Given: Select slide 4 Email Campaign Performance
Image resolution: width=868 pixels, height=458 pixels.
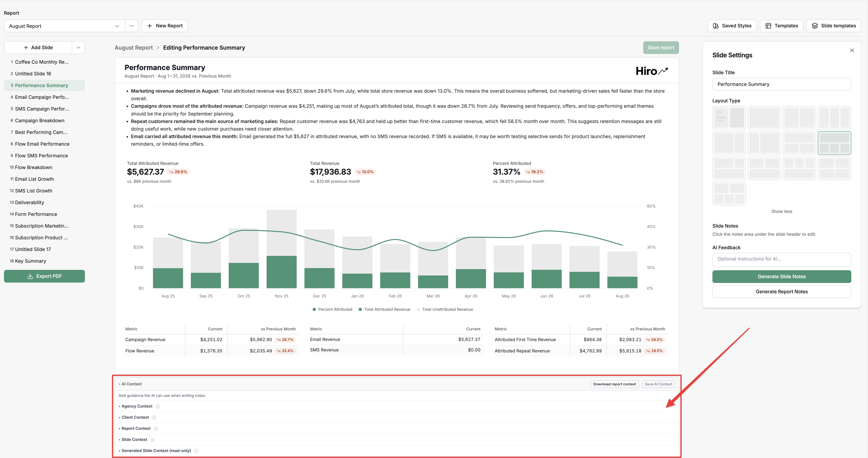Looking at the screenshot, I should pos(44,97).
